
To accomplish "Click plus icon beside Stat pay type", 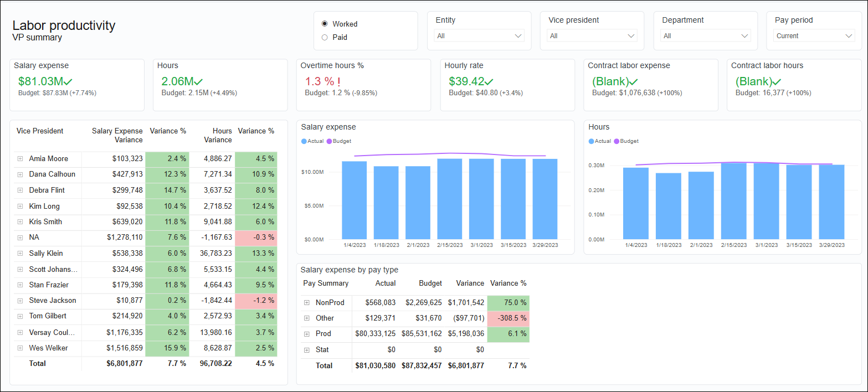I will (306, 350).
